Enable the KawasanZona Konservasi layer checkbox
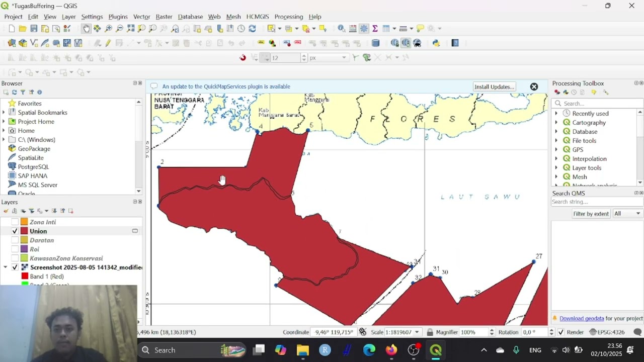This screenshot has width=644, height=362. [15, 258]
